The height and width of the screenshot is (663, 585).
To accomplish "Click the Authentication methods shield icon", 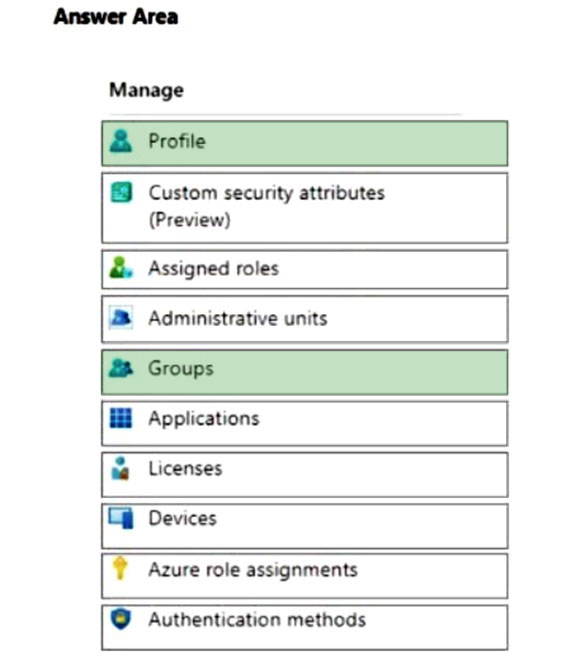I will click(121, 619).
